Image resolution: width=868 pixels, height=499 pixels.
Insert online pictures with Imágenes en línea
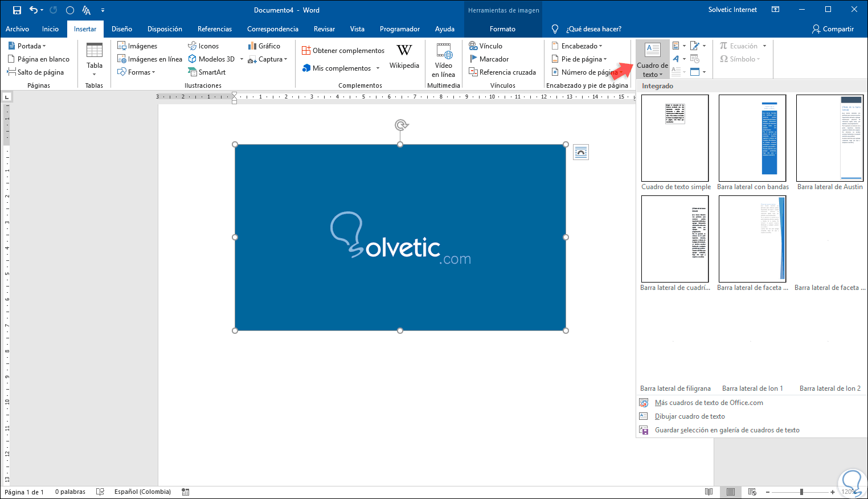[150, 59]
